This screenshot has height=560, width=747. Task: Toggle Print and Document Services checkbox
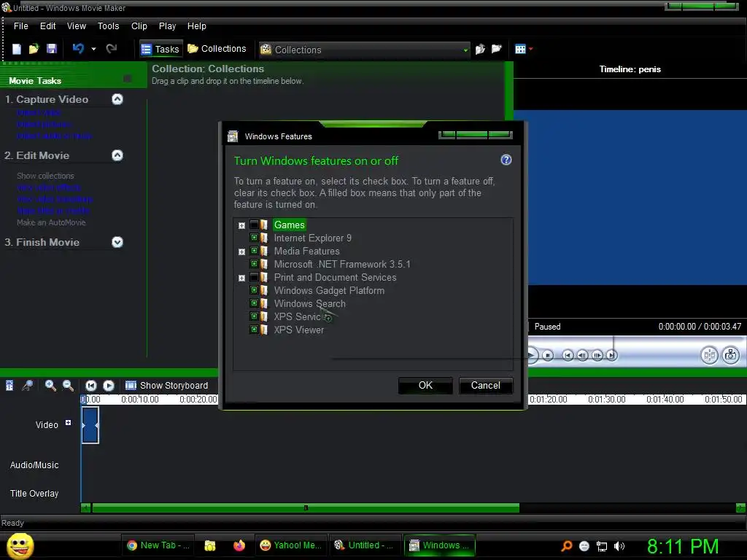[254, 276]
